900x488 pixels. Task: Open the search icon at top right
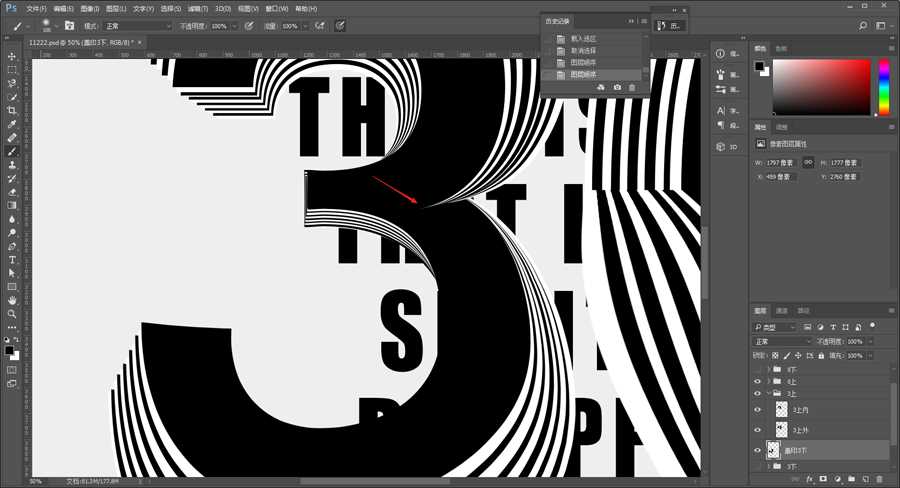point(864,24)
